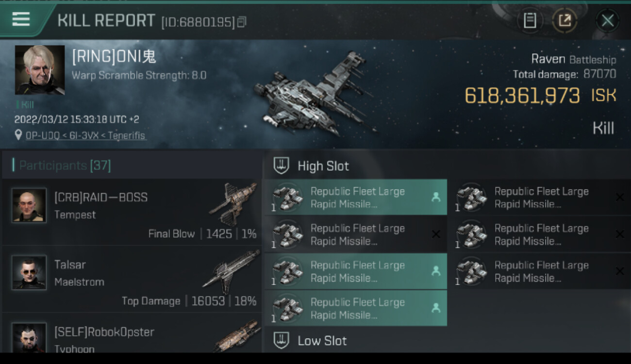631x364 pixels.
Task: Close the kill report panel
Action: 607,20
